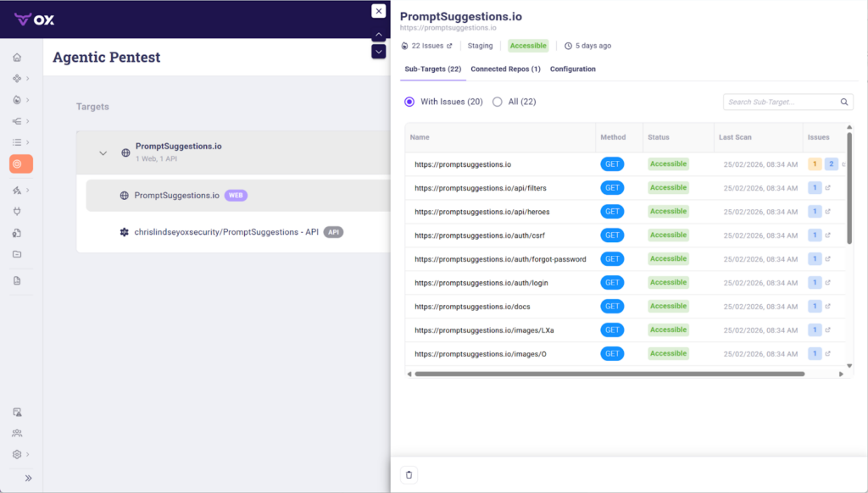Image resolution: width=868 pixels, height=493 pixels.
Task: Click the report file sidebar icon
Action: tap(17, 280)
